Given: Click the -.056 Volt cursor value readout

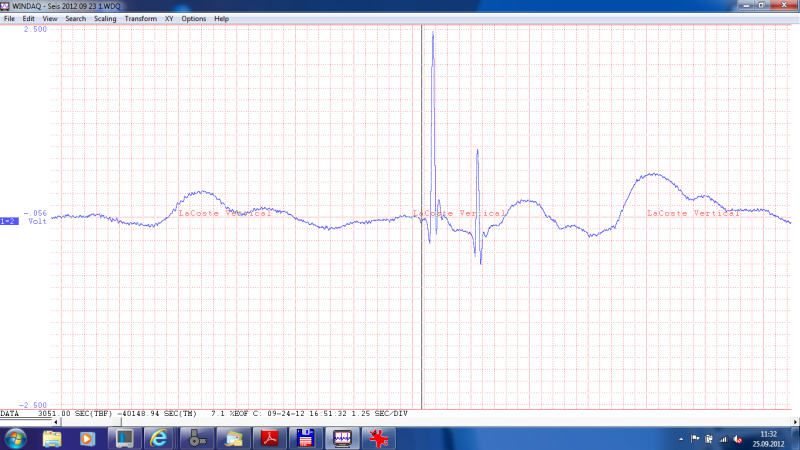Looking at the screenshot, I should click(35, 217).
